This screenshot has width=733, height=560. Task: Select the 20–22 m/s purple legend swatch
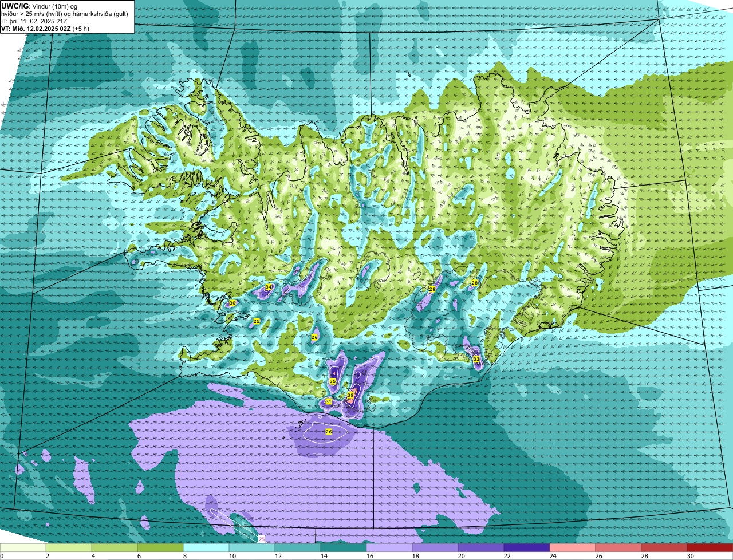[481, 548]
